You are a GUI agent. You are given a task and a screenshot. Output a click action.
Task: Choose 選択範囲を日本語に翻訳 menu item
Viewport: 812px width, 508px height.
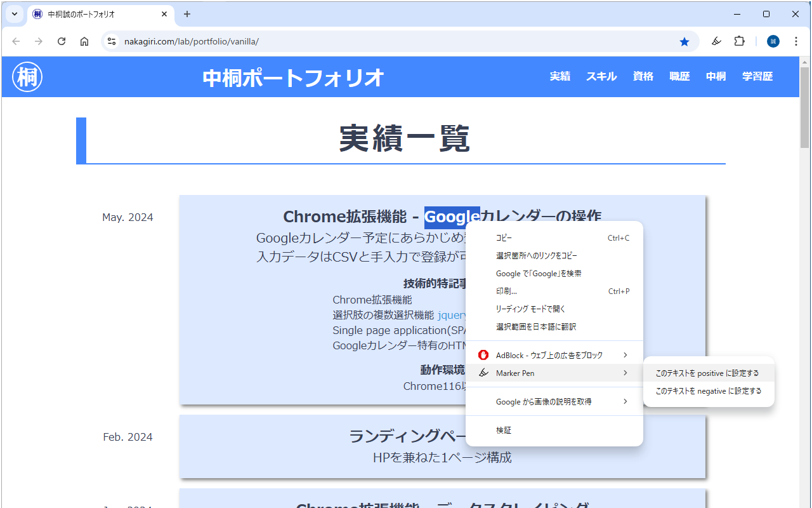pyautogui.click(x=554, y=327)
